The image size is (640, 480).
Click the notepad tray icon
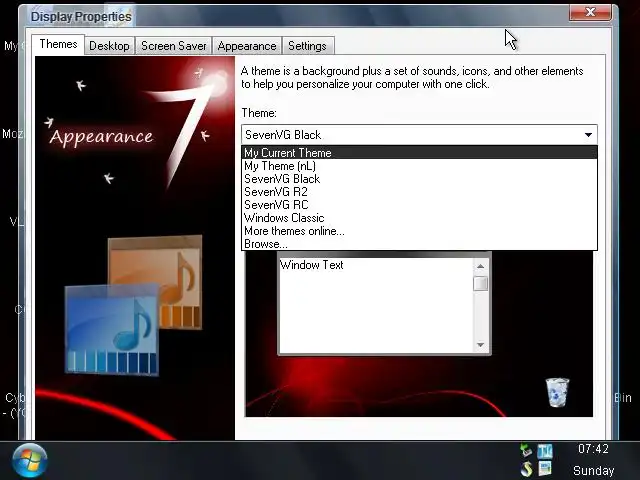tap(545, 469)
